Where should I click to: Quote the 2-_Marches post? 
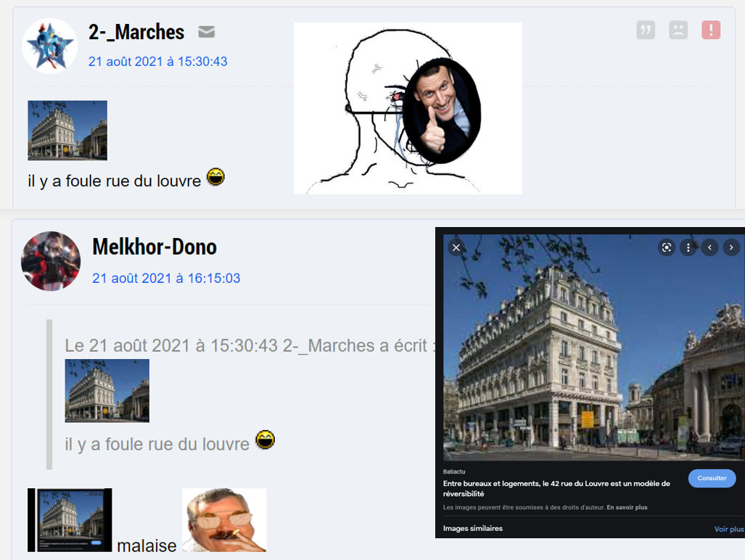[645, 30]
